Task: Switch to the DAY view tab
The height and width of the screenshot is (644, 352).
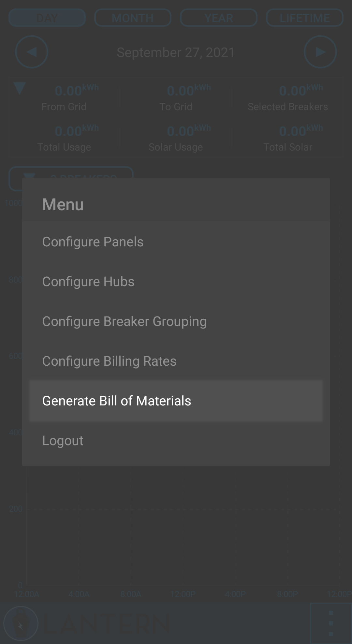Action: [47, 18]
